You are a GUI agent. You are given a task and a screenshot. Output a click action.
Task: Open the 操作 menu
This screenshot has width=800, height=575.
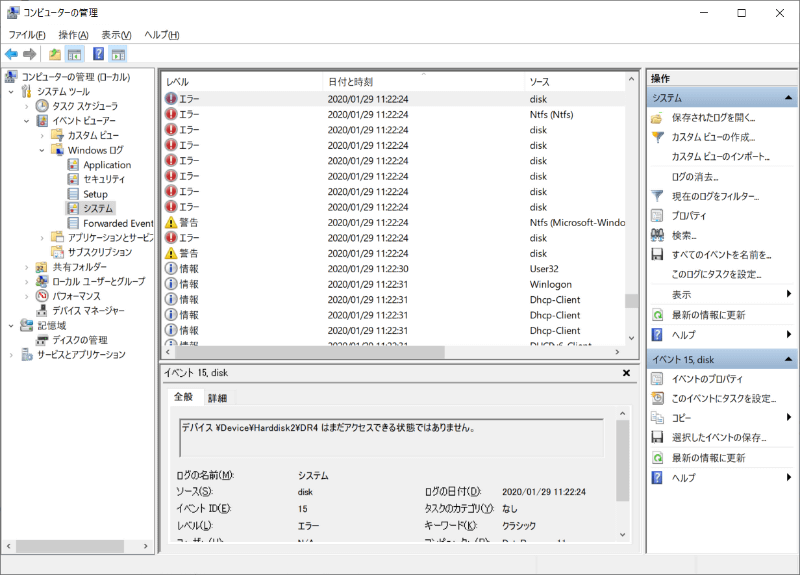[73, 35]
